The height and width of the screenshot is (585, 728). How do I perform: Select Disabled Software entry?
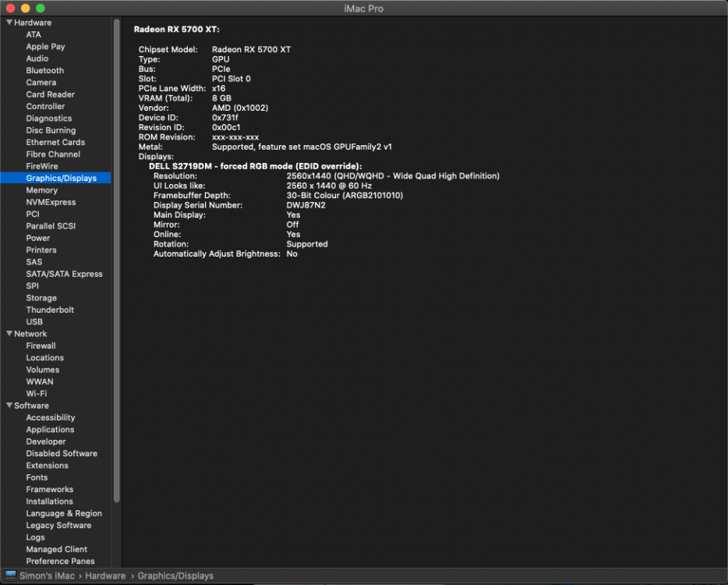tap(62, 453)
